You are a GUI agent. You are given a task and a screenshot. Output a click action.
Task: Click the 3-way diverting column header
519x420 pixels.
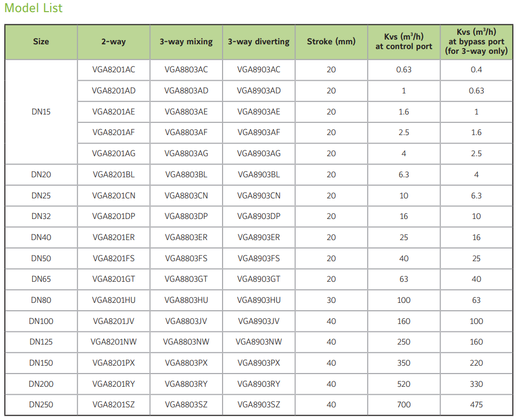258,42
